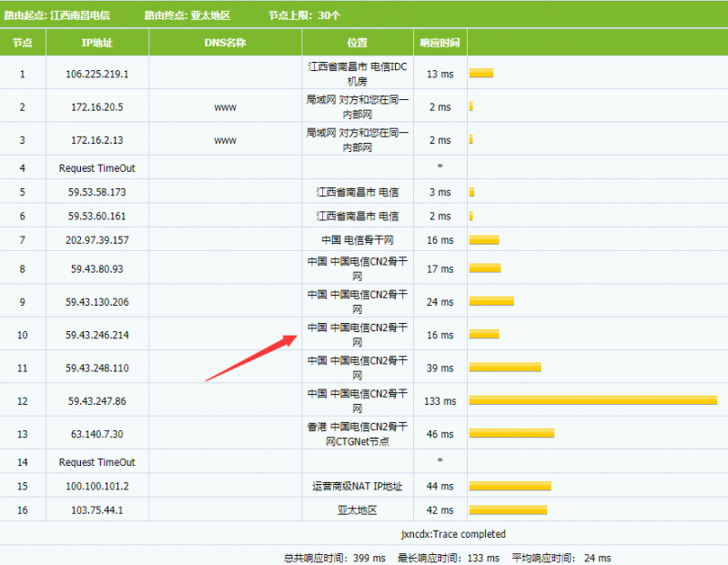The height and width of the screenshot is (565, 728).
Task: Click Request TimeOut in row 14
Action: [97, 462]
